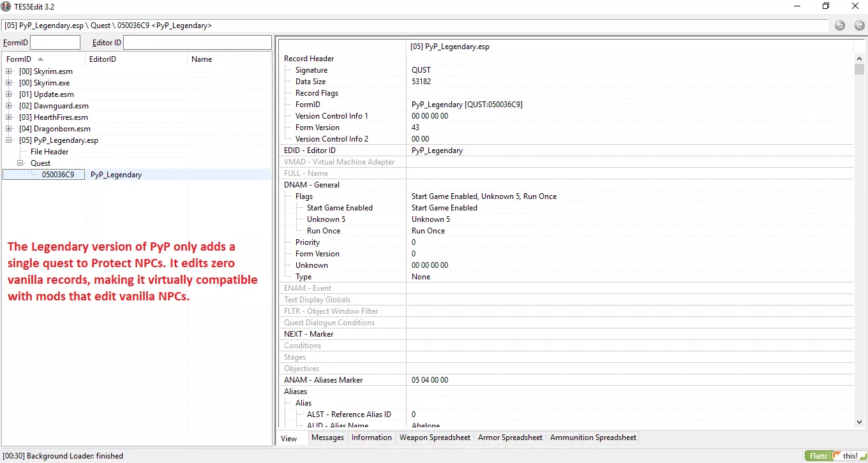Select the NEXT - Marker row
Image resolution: width=868 pixels, height=463 pixels.
point(566,334)
